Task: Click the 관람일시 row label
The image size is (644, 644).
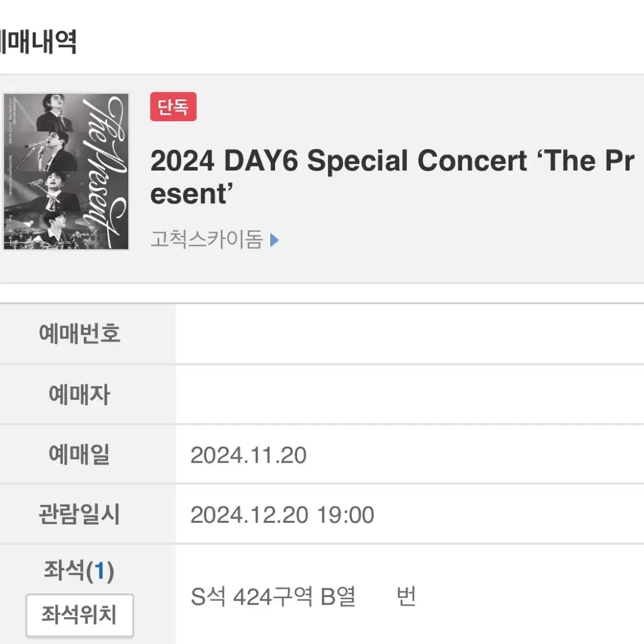Action: (80, 514)
